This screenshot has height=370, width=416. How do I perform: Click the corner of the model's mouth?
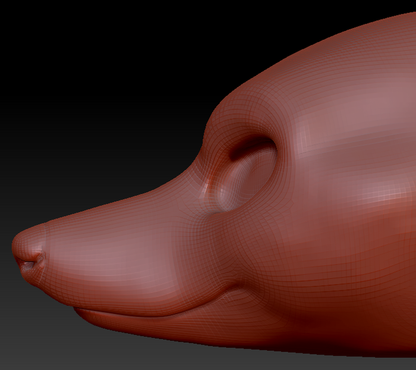point(236,287)
